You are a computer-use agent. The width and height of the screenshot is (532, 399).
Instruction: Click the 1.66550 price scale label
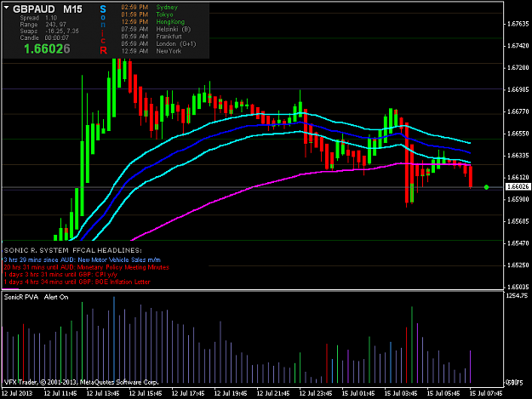tap(518, 134)
